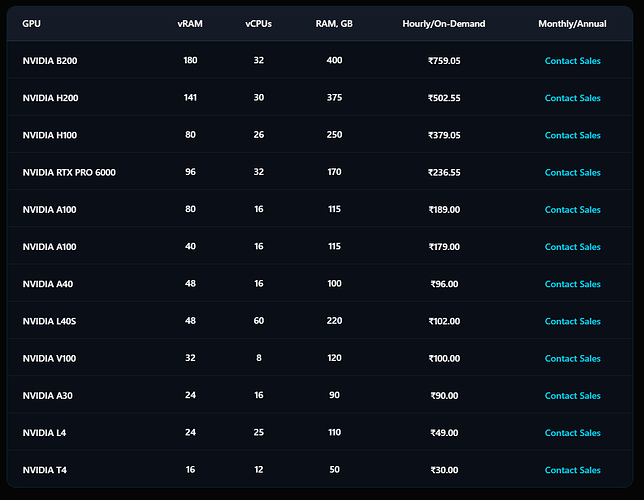Select the NVIDIA A30 GPU name

click(x=48, y=396)
